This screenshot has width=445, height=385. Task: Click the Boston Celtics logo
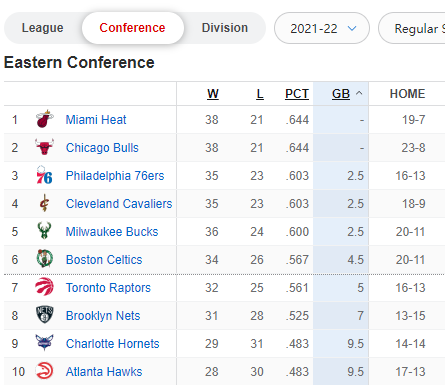[44, 259]
